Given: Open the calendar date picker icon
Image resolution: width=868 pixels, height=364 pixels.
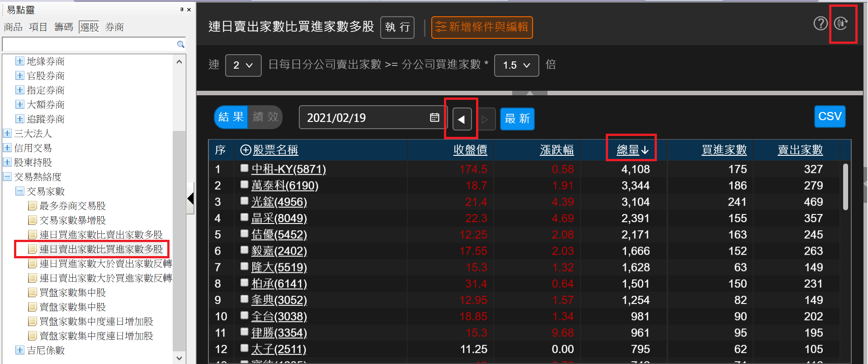Looking at the screenshot, I should [434, 118].
